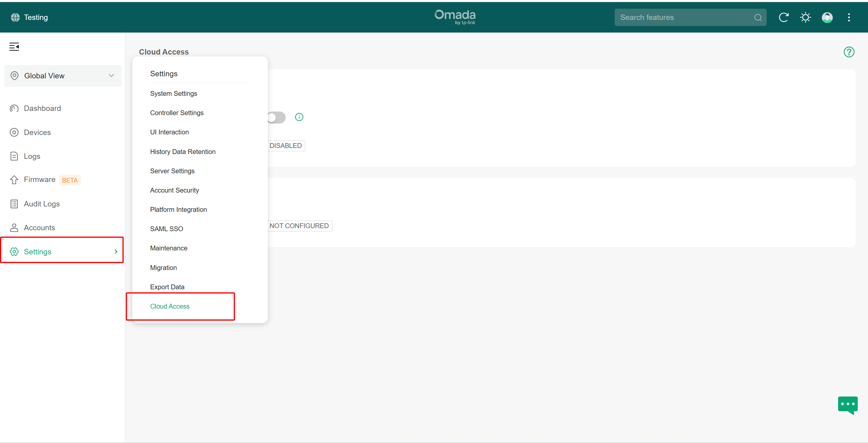The height and width of the screenshot is (443, 868).
Task: Click the Logs document icon
Action: coord(14,156)
